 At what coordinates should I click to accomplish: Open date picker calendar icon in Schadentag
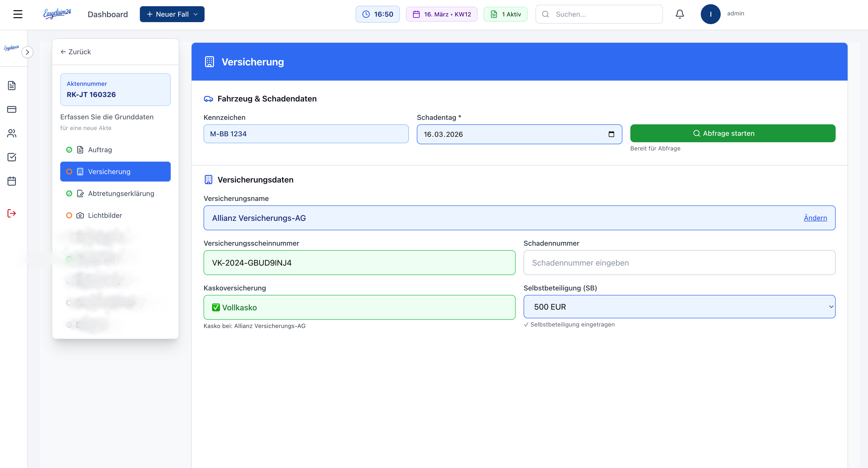pyautogui.click(x=611, y=134)
